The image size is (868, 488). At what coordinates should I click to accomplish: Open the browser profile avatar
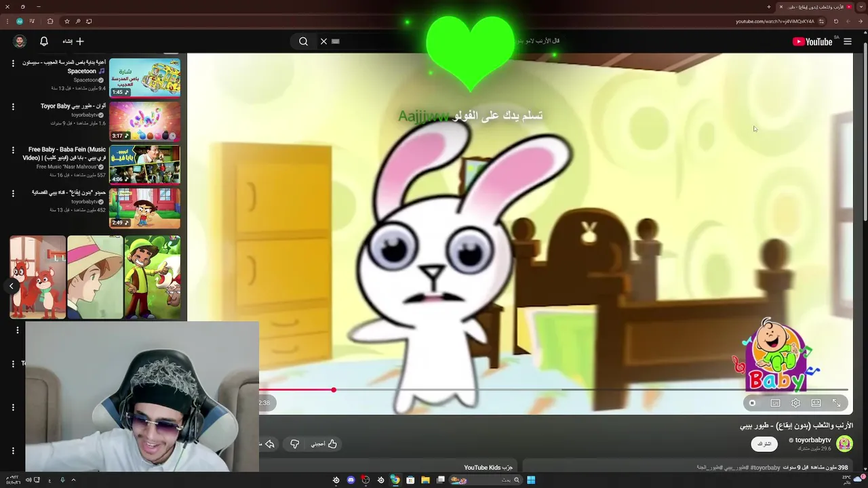click(19, 21)
